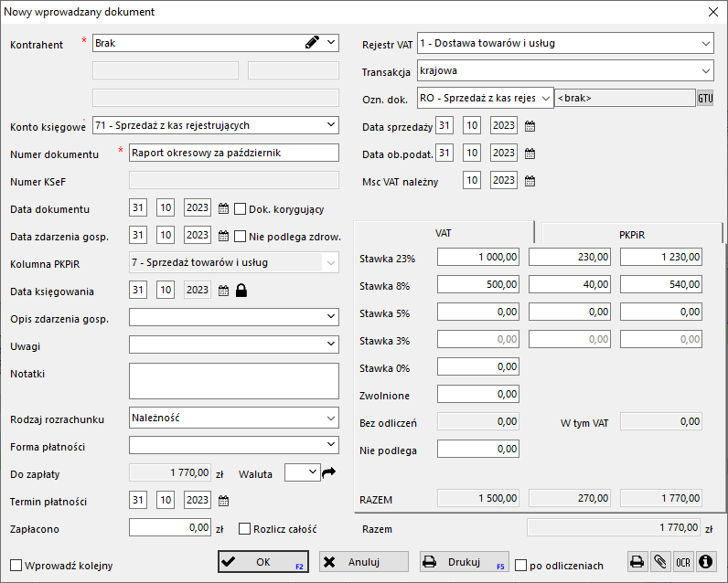Check the Wprowadź kolejny checkbox
The image size is (728, 583).
16,565
